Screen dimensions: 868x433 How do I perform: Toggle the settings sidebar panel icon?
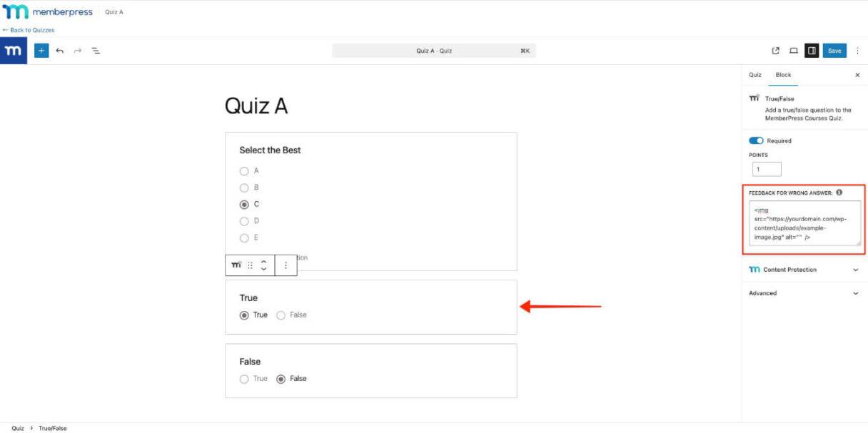pos(813,51)
